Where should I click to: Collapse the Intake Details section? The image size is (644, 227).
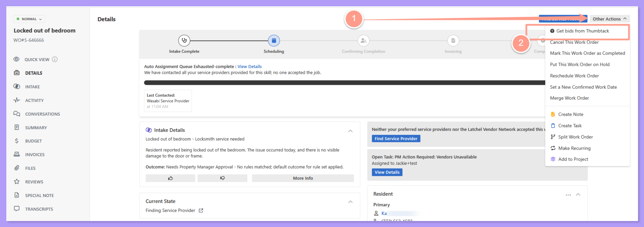[350, 131]
